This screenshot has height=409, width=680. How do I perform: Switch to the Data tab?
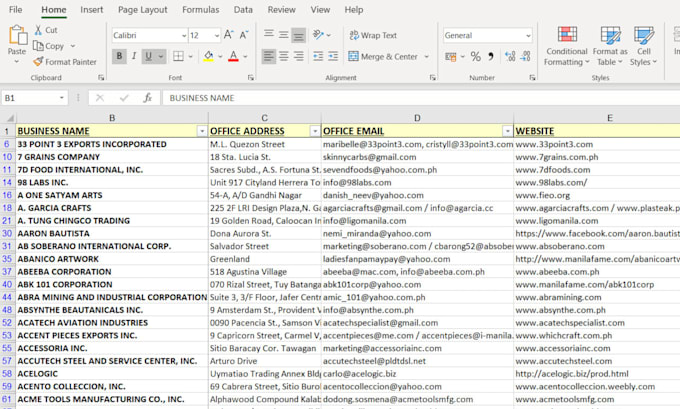coord(243,10)
